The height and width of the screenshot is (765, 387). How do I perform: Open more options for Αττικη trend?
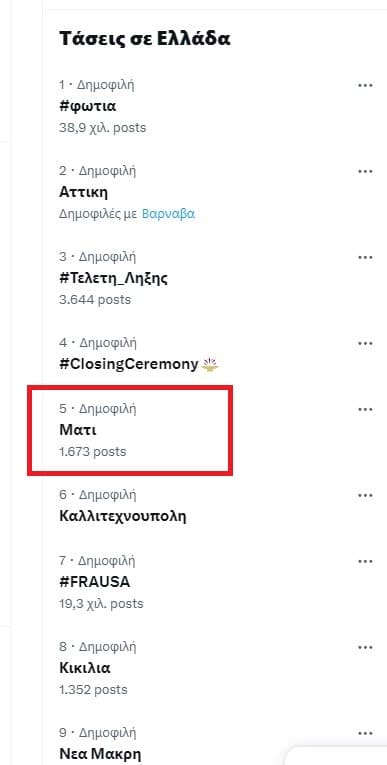pyautogui.click(x=365, y=171)
